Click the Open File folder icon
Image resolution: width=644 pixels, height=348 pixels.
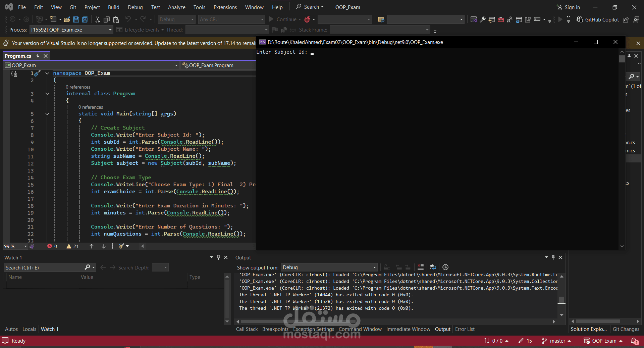[x=67, y=19]
